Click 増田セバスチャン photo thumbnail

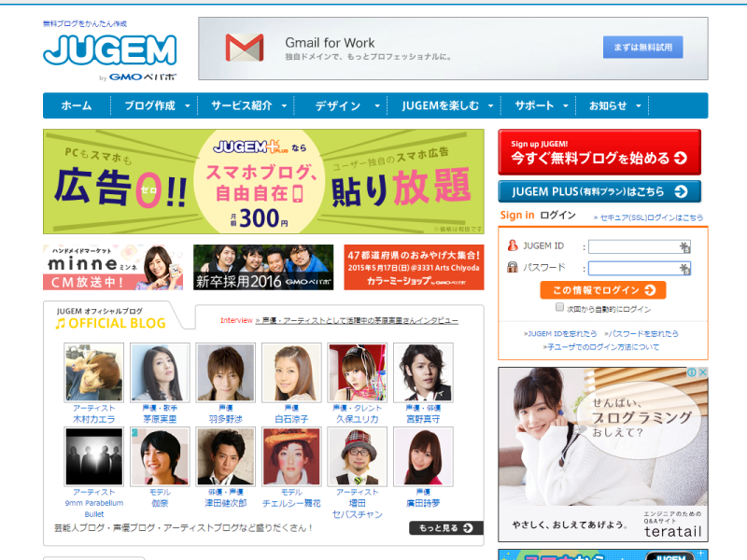358,456
